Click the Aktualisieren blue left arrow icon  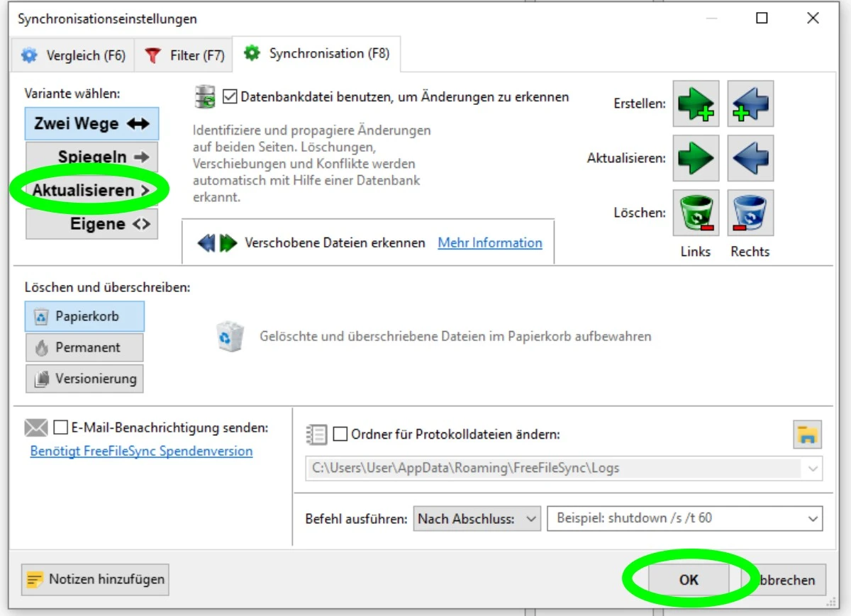pyautogui.click(x=750, y=158)
